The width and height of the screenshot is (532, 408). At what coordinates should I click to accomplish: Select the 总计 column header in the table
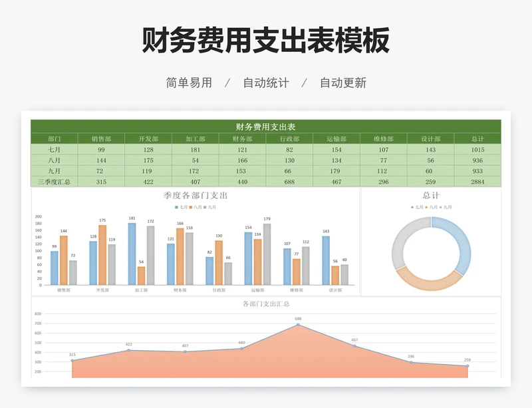(477, 138)
